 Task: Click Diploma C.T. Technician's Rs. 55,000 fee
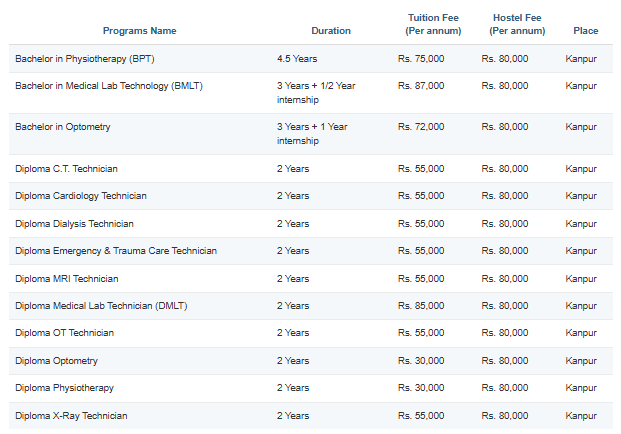tap(421, 169)
